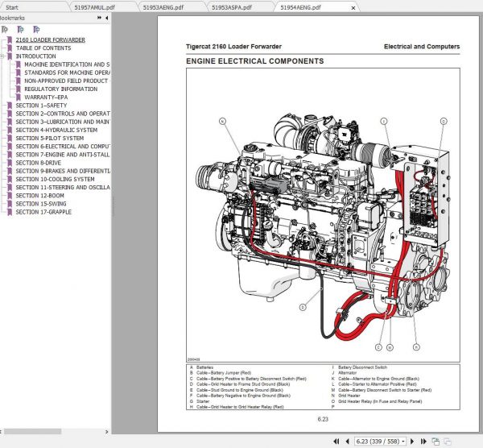Click bookmarks horizontal scrollbar right arrow
Screen dimensions: 483x448
pyautogui.click(x=106, y=432)
